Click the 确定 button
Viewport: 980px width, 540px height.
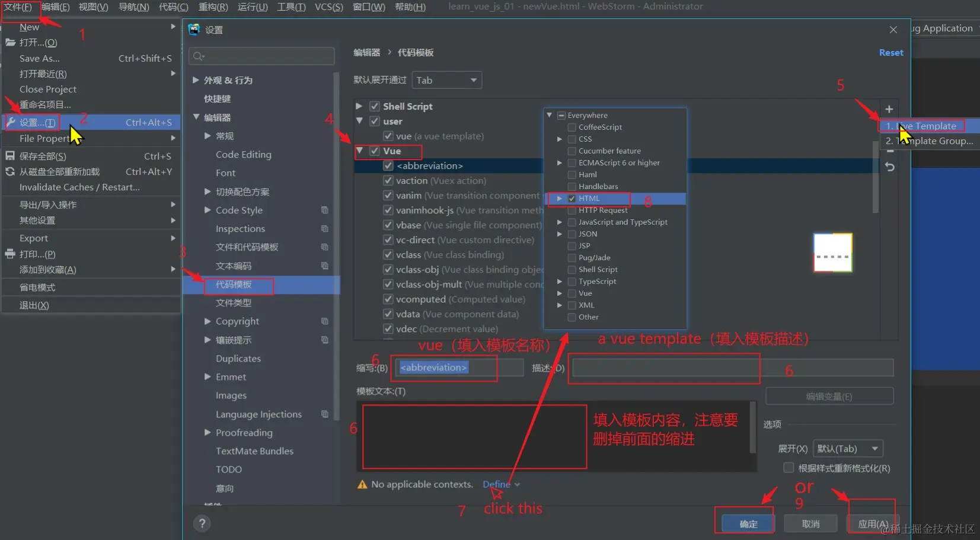coord(748,524)
